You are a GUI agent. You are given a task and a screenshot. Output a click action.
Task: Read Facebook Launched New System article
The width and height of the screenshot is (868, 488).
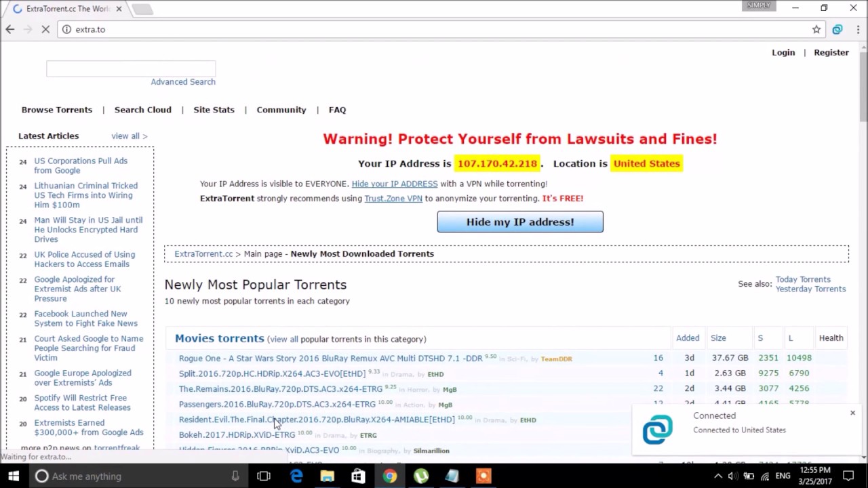click(x=86, y=319)
